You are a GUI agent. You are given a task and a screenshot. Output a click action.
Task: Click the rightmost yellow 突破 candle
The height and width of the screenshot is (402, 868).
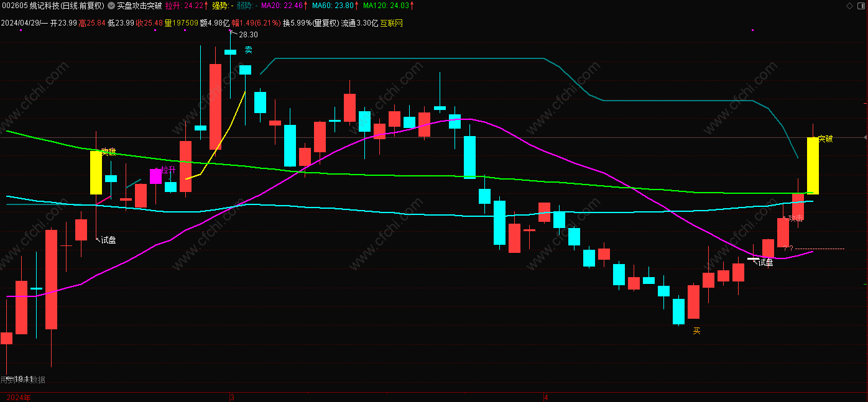pyautogui.click(x=813, y=165)
